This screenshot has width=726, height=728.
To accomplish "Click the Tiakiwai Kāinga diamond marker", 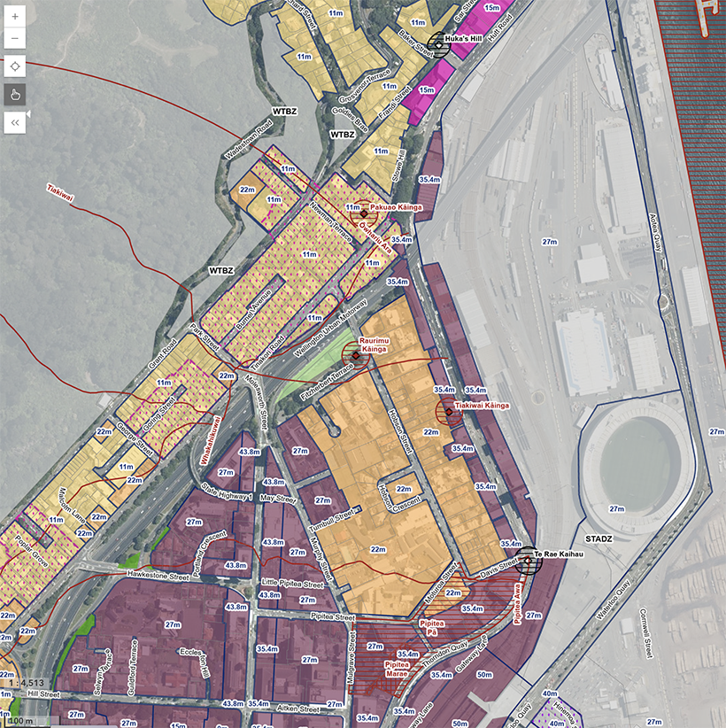I will pyautogui.click(x=449, y=412).
